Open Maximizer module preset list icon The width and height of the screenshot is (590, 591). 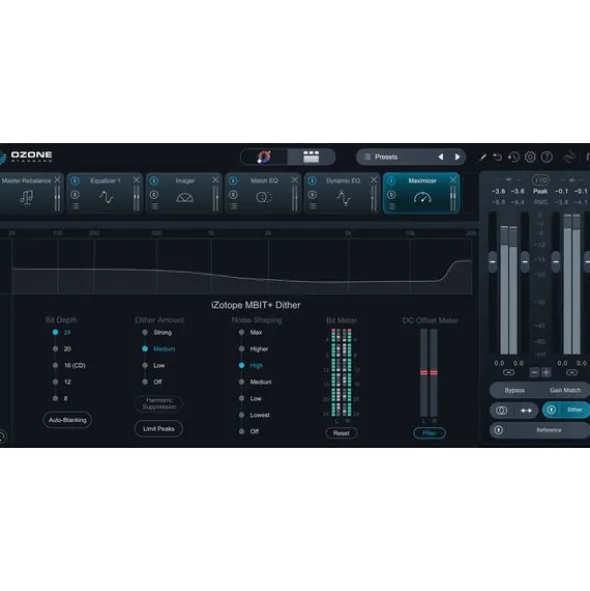[x=392, y=206]
